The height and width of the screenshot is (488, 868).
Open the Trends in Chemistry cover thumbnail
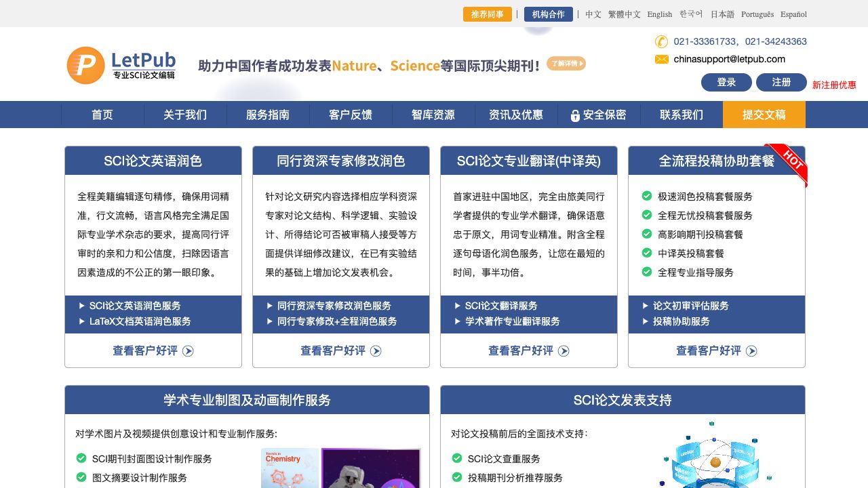tap(290, 469)
